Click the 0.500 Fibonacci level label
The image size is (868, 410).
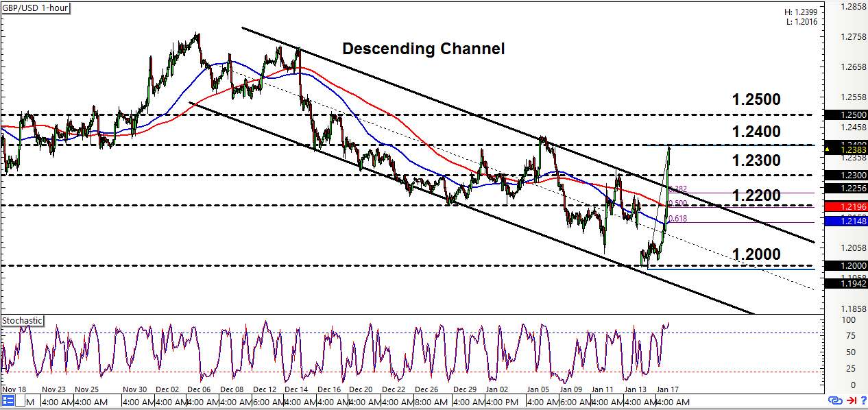[677, 204]
